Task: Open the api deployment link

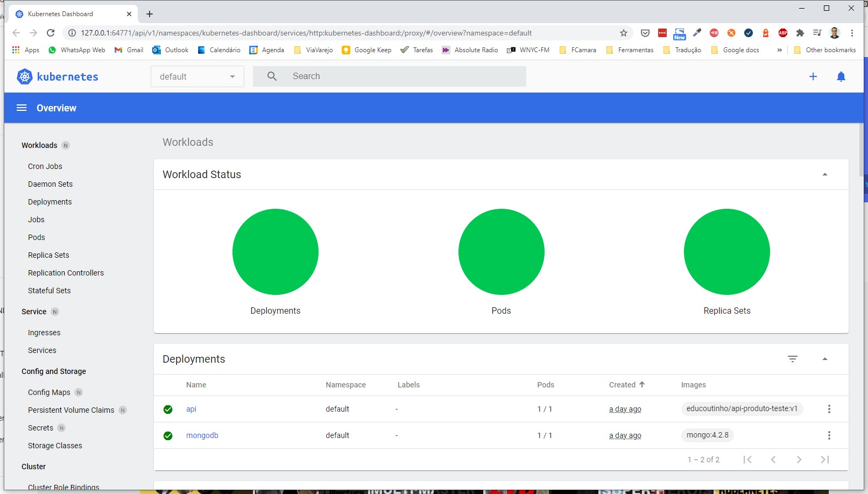Action: click(191, 409)
